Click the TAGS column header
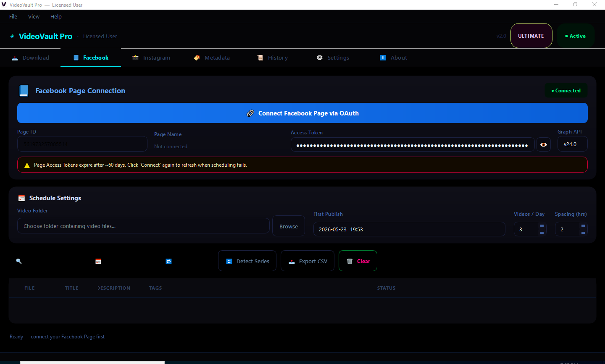The width and height of the screenshot is (605, 364). (x=155, y=288)
